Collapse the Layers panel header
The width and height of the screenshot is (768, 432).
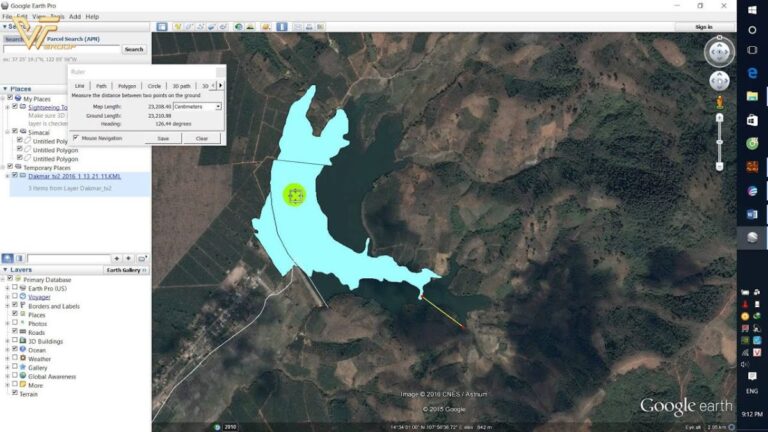tap(5, 270)
